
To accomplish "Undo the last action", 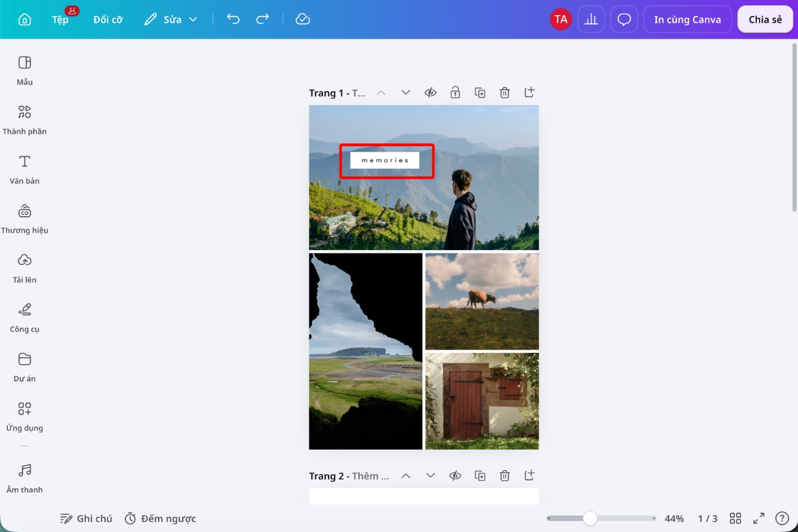I will [233, 19].
